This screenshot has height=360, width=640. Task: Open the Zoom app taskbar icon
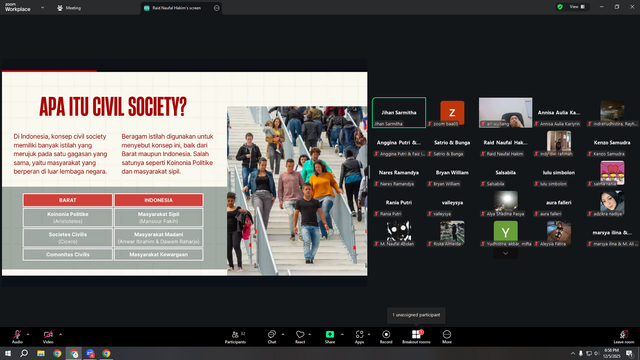point(90,353)
